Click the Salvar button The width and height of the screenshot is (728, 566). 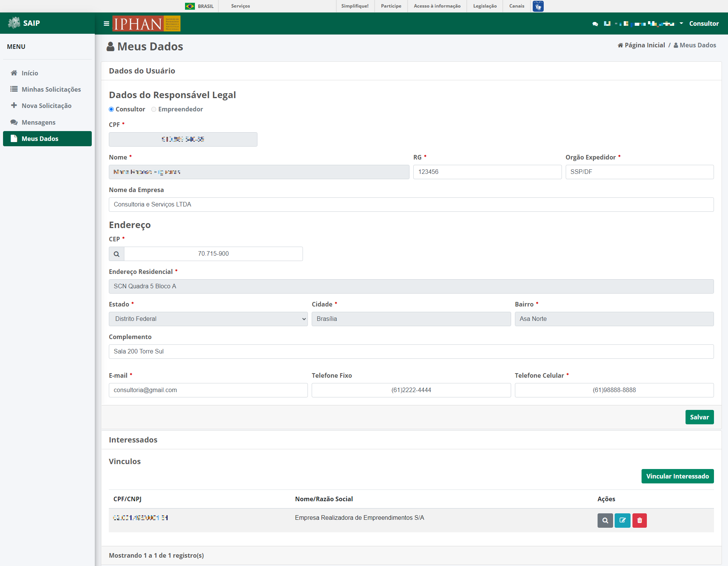[x=700, y=417]
